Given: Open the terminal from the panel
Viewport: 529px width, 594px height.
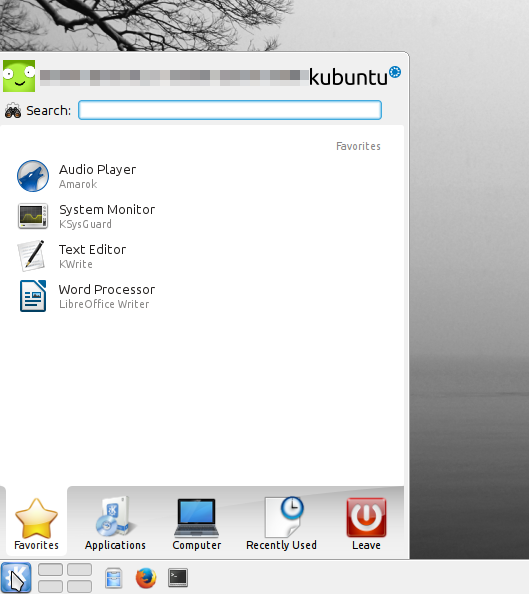Looking at the screenshot, I should 178,578.
